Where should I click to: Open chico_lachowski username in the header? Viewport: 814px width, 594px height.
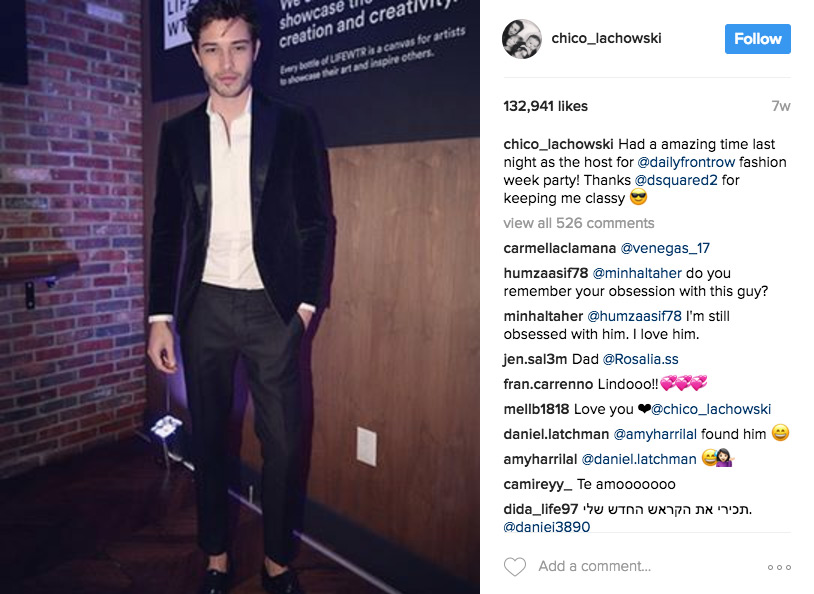(606, 38)
